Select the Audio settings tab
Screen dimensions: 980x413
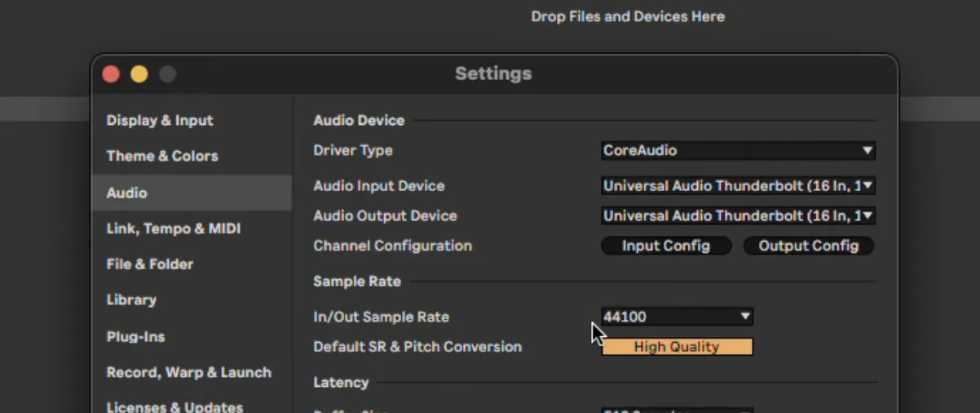192,193
